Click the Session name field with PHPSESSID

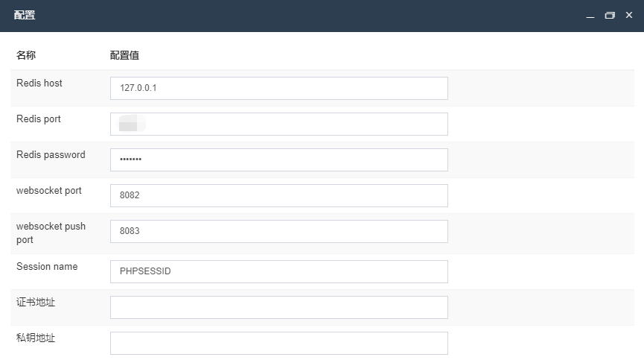(278, 271)
